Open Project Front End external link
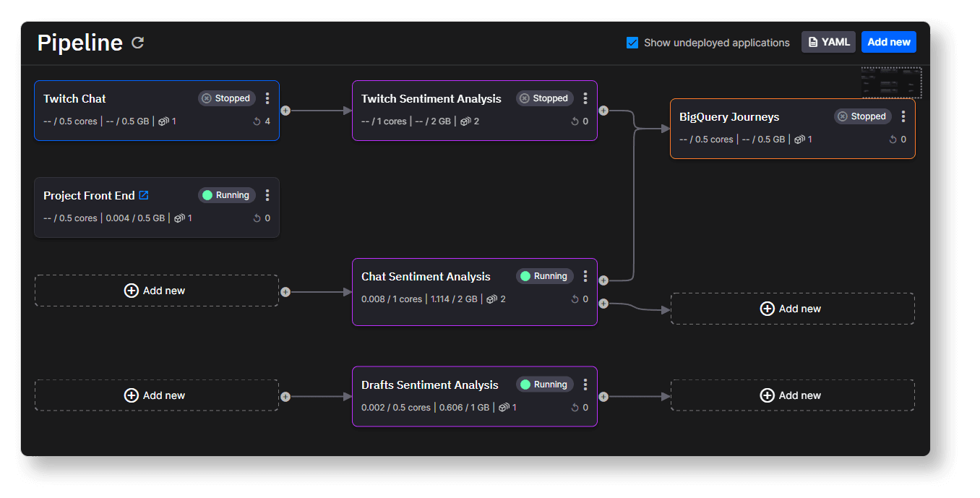This screenshot has height=498, width=980. 144,194
